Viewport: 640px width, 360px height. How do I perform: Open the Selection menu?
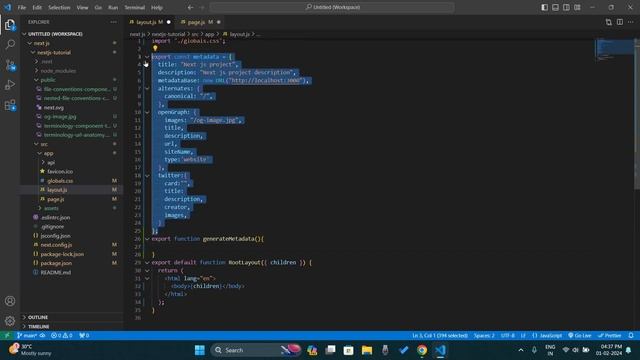coord(59,7)
